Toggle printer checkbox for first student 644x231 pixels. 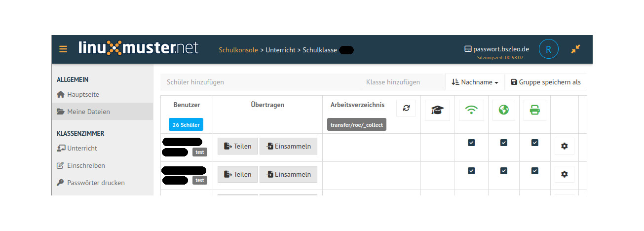534,143
